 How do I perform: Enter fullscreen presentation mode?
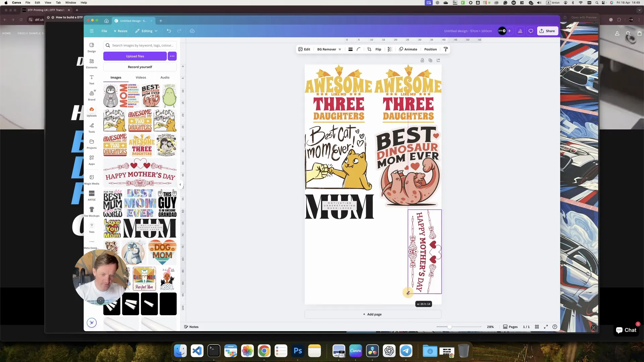coord(546,327)
